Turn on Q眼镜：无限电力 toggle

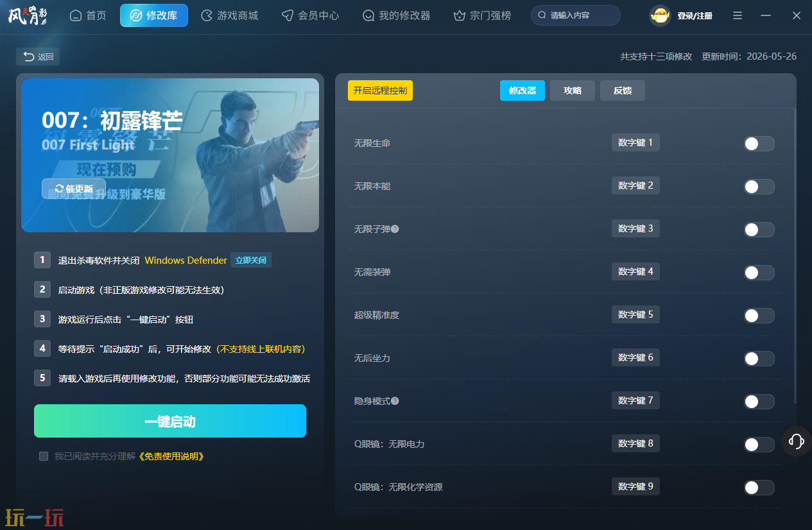759,445
